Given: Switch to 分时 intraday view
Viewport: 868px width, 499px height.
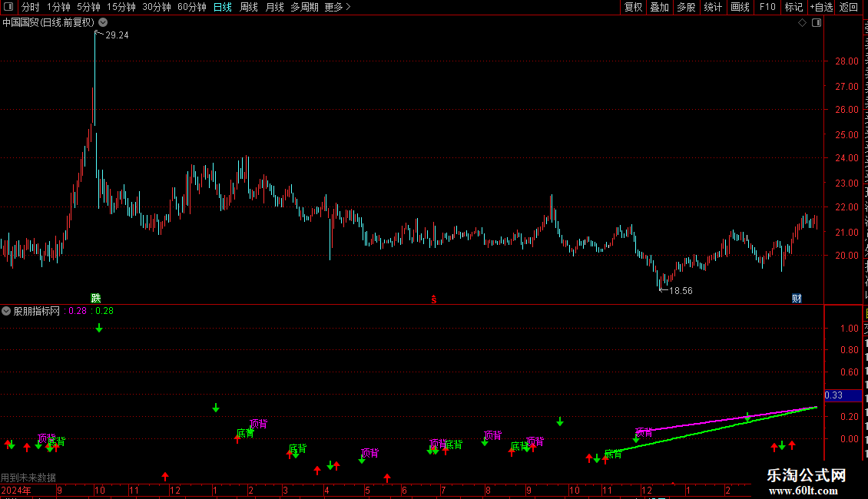Looking at the screenshot, I should pyautogui.click(x=31, y=7).
